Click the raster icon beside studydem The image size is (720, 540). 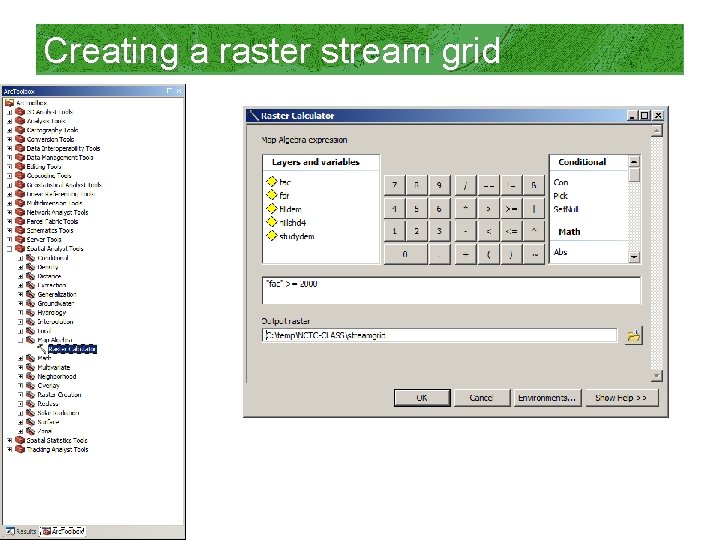tap(271, 236)
